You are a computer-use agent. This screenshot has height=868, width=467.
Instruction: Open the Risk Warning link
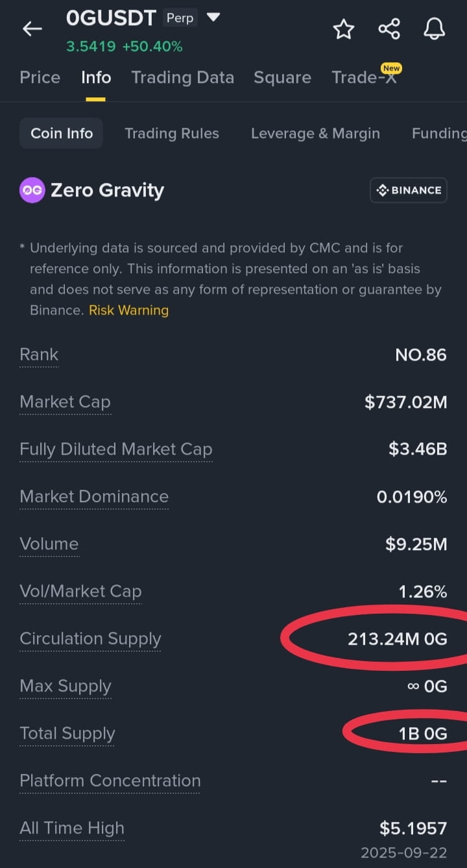[x=128, y=310]
